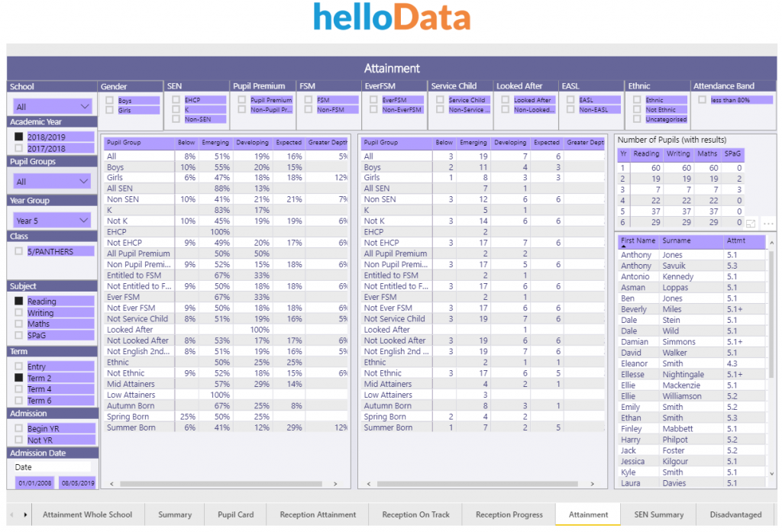Click the right scroll arrow under the Pupil Group table

click(336, 484)
